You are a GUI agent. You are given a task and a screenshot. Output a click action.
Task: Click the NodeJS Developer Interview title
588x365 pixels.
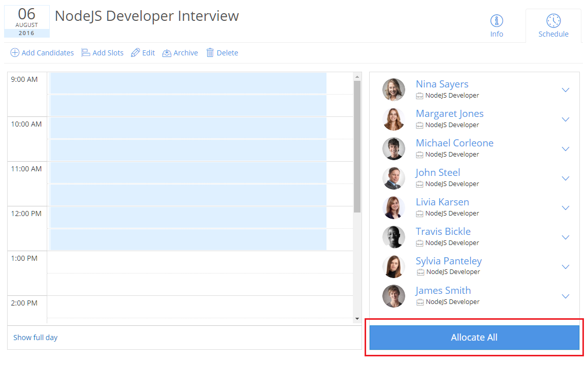click(147, 16)
